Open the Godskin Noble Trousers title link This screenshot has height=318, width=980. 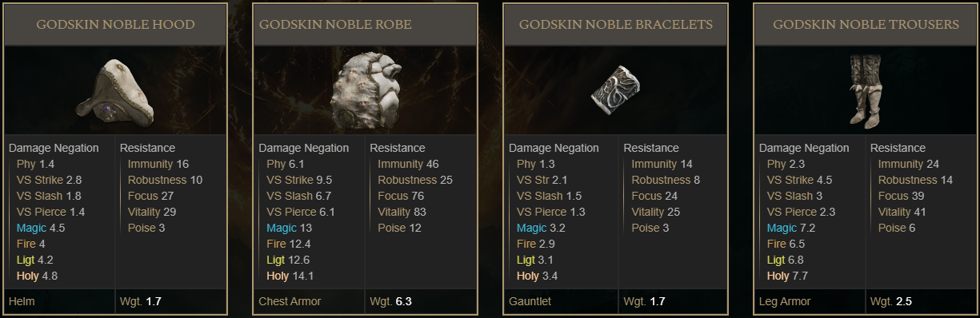coord(866,25)
